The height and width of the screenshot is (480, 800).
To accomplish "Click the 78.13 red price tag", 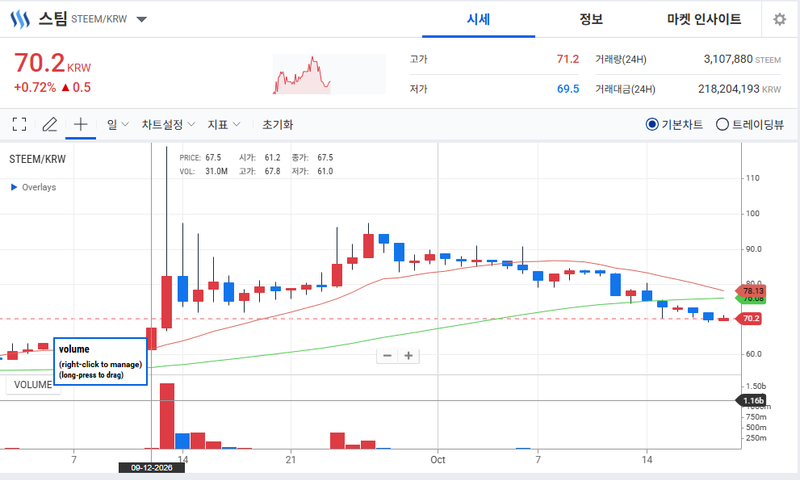I will click(x=751, y=291).
